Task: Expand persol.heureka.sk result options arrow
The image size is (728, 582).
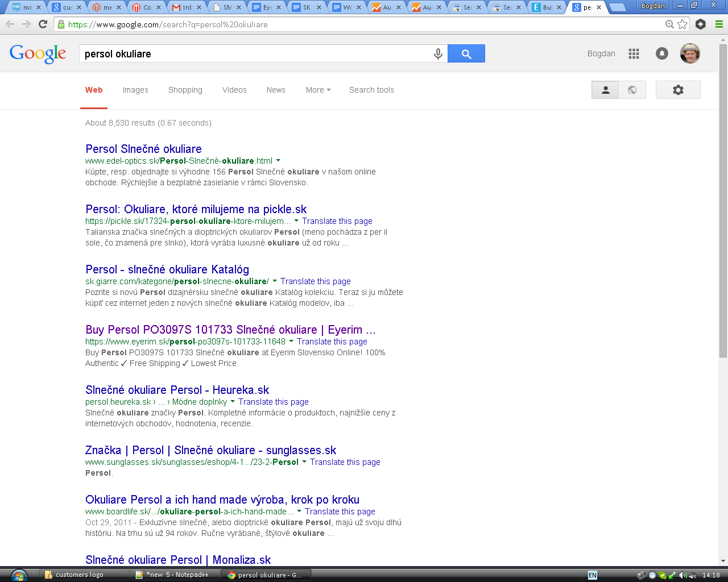Action: pos(233,402)
